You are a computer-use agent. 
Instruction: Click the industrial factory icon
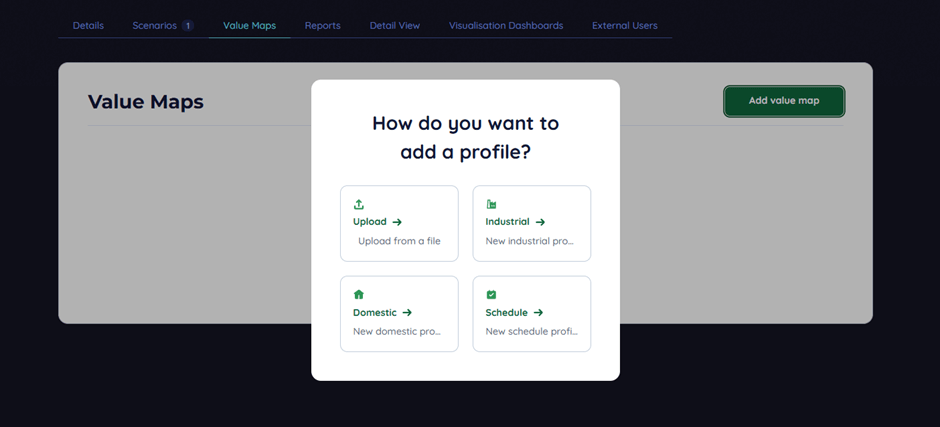click(491, 204)
